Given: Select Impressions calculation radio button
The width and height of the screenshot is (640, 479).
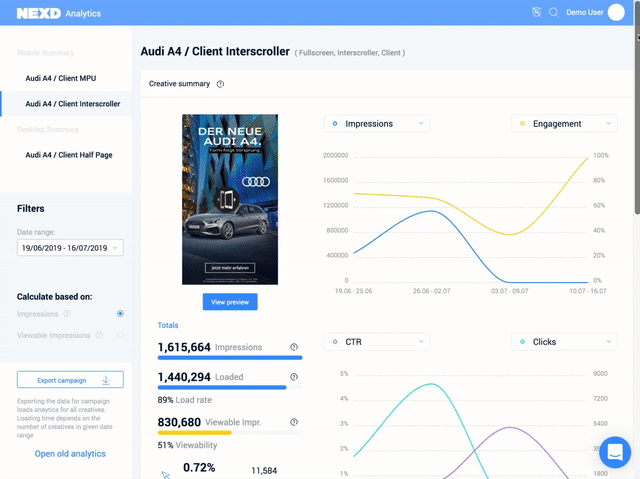Looking at the screenshot, I should click(x=120, y=313).
